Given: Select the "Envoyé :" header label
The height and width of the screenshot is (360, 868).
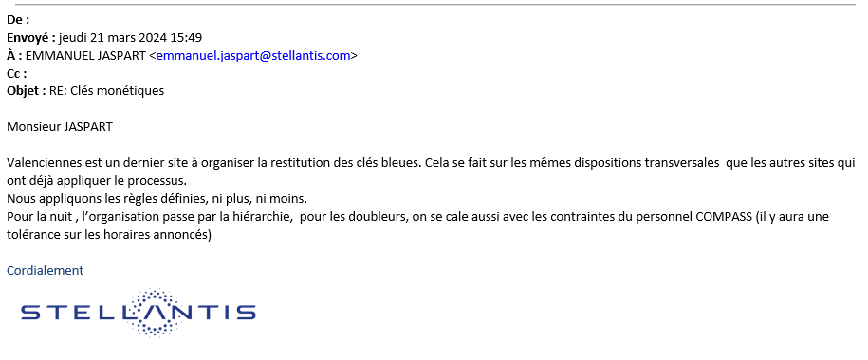Looking at the screenshot, I should coord(31,38).
